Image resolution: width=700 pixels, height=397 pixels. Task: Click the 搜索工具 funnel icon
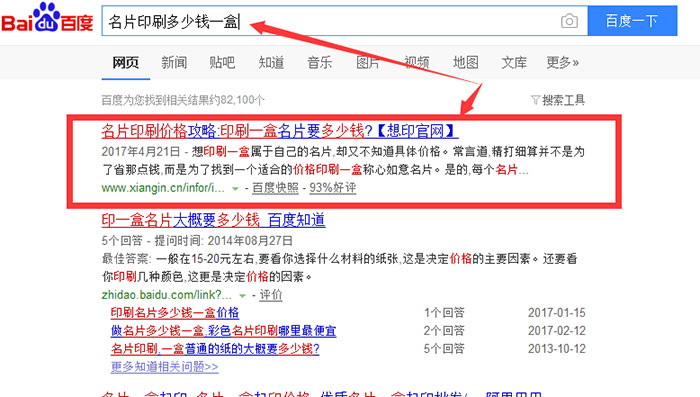[x=535, y=100]
